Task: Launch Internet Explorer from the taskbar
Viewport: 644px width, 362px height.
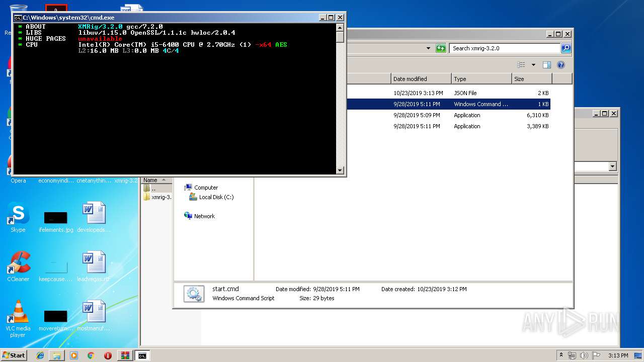Action: click(40, 355)
